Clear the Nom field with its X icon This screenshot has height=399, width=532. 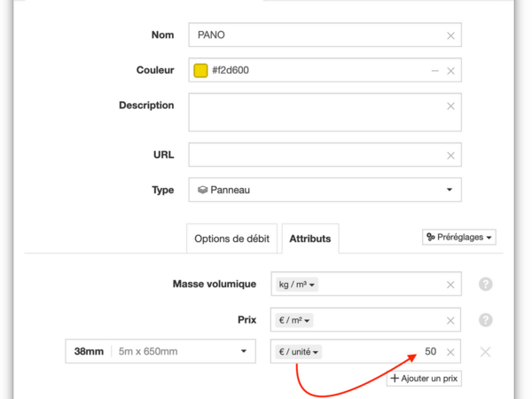[x=450, y=35]
